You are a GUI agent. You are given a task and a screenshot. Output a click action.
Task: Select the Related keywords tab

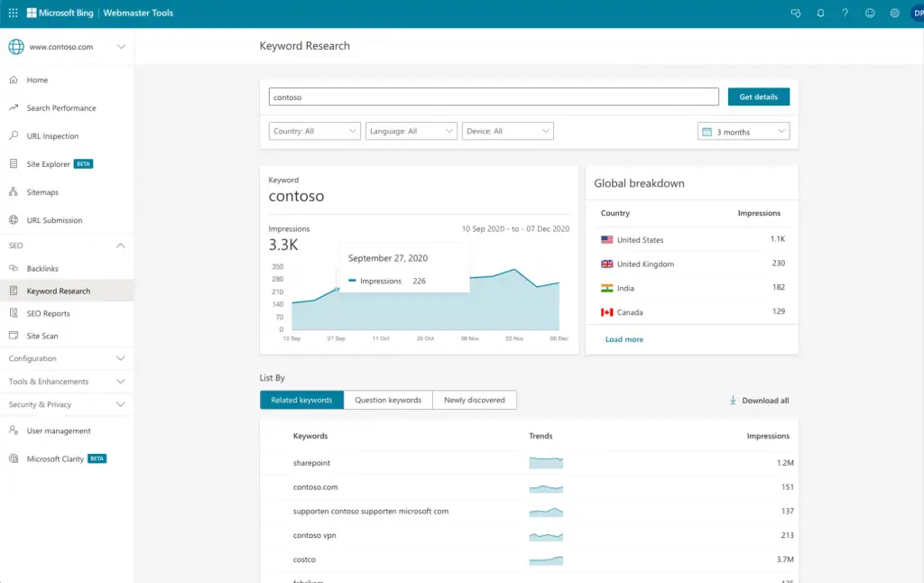pos(301,400)
